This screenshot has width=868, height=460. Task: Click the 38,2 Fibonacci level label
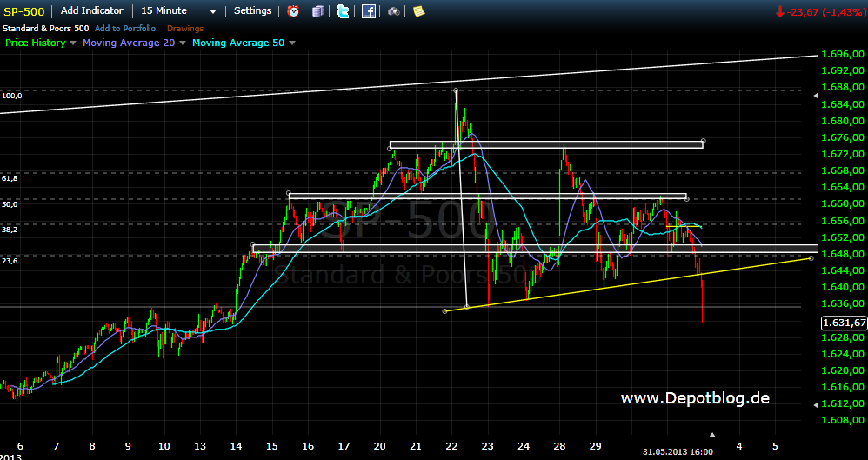click(10, 230)
